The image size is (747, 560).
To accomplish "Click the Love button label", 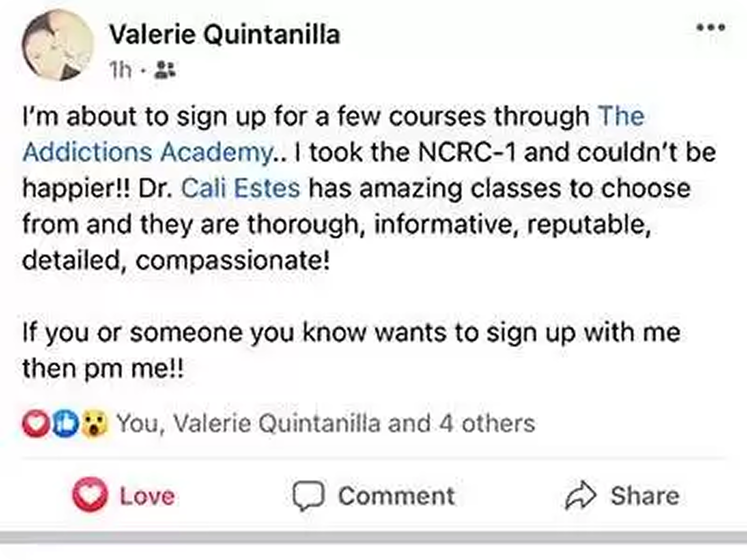I will click(x=147, y=496).
